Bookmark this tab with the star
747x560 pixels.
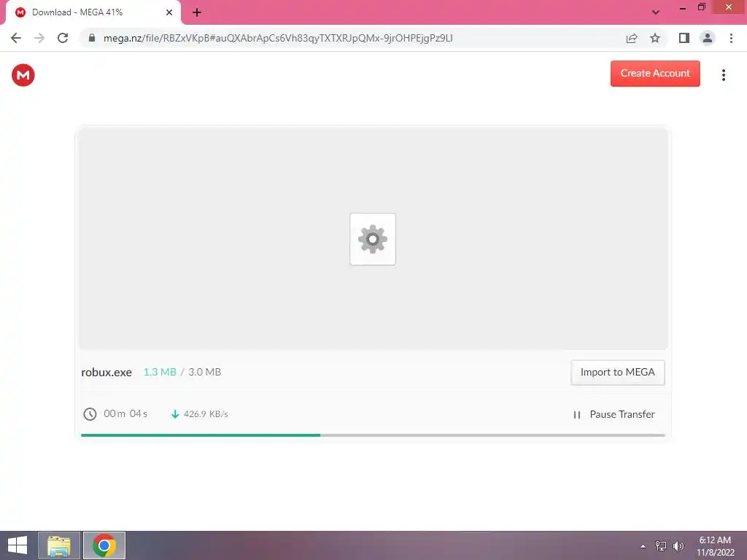point(655,38)
